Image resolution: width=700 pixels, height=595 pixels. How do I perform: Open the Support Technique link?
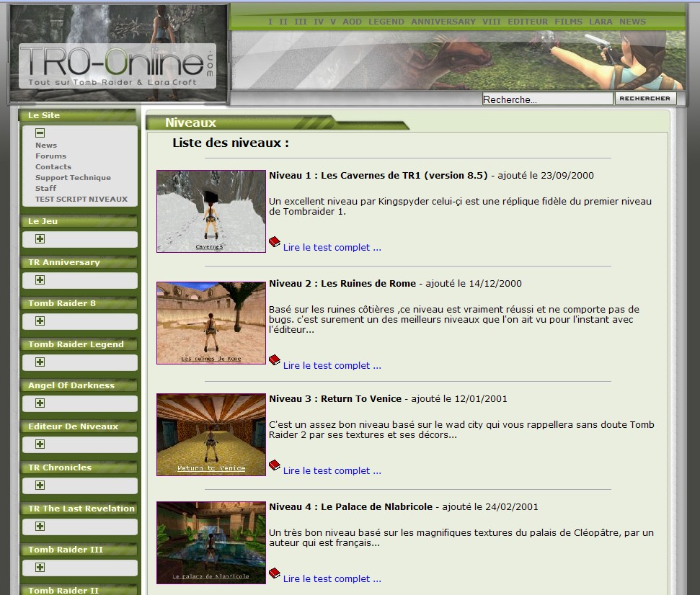click(x=74, y=177)
